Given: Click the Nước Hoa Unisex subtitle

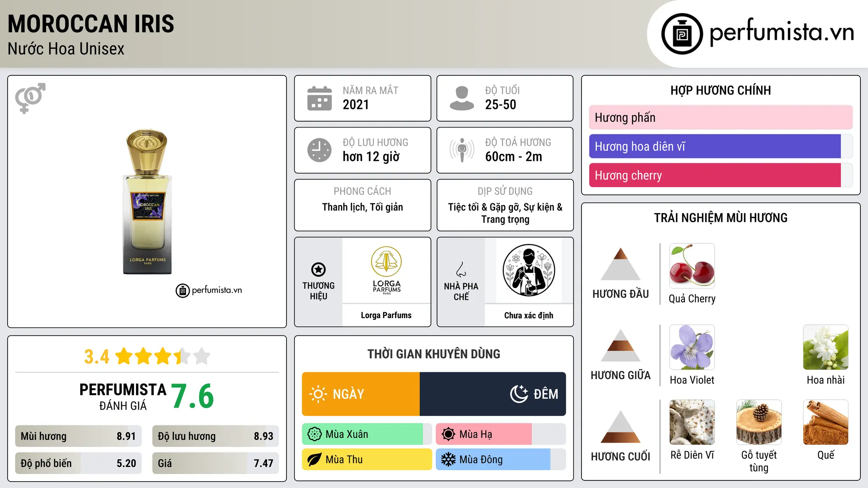Looking at the screenshot, I should [66, 49].
